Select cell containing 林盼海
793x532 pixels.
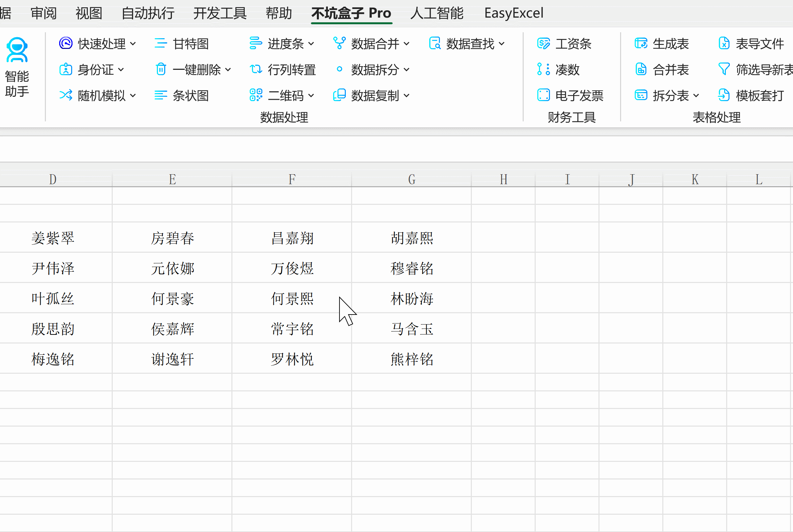pyautogui.click(x=411, y=298)
